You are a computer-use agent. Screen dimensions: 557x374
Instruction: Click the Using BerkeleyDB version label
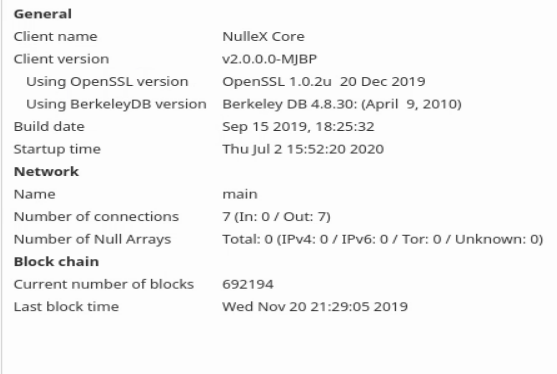pos(116,104)
